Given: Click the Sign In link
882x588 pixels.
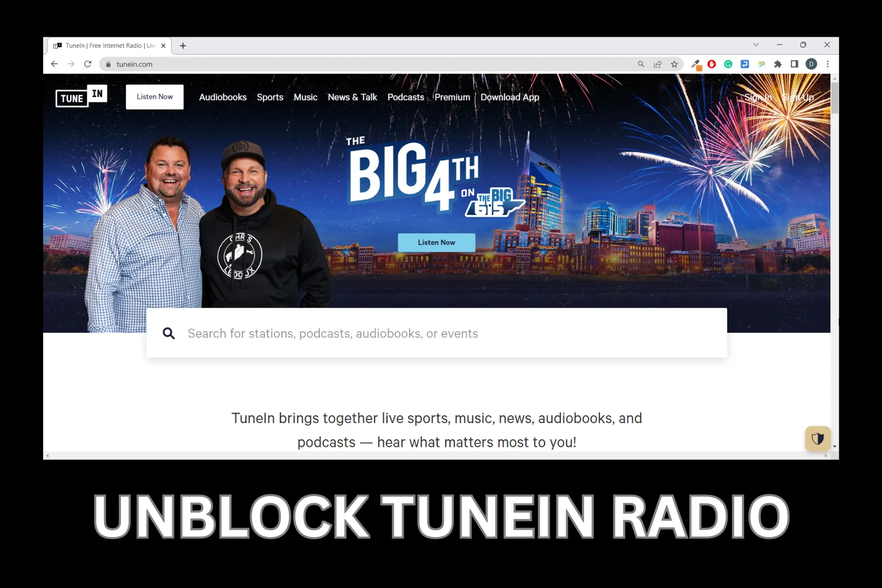Looking at the screenshot, I should pyautogui.click(x=758, y=97).
